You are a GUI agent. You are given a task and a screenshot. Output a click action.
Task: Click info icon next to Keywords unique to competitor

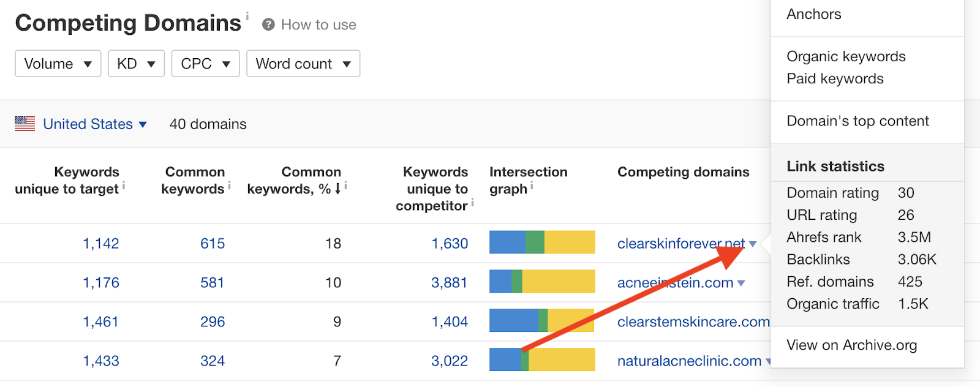click(472, 202)
